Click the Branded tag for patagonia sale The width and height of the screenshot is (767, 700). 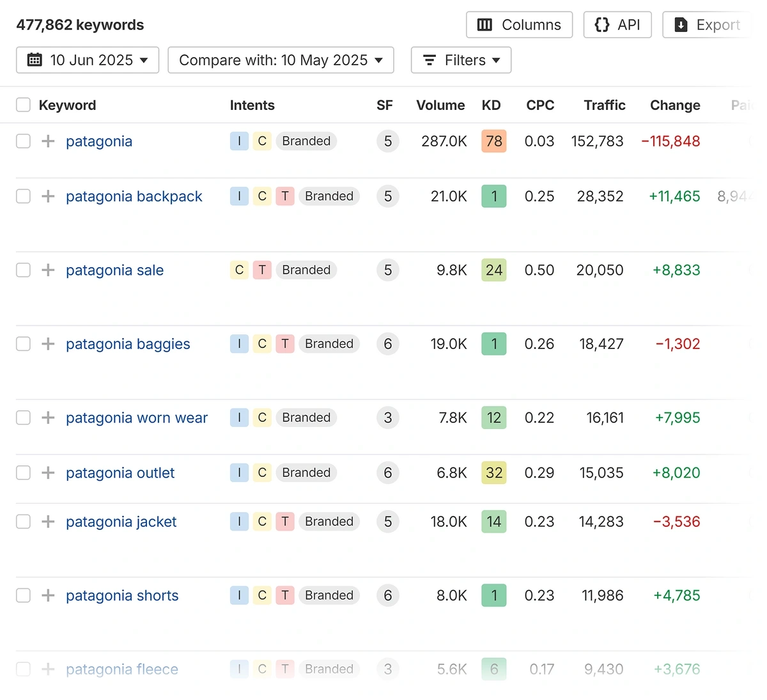coord(306,270)
